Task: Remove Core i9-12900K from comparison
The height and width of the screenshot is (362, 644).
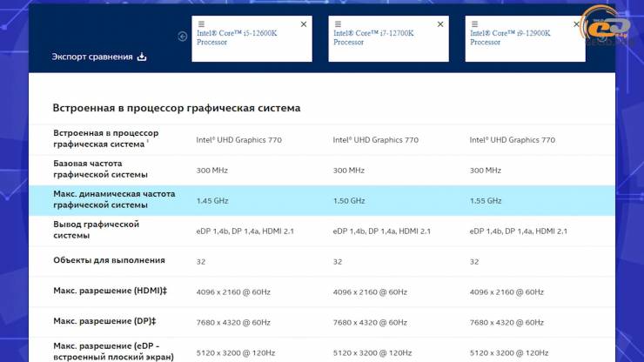Action: click(577, 24)
